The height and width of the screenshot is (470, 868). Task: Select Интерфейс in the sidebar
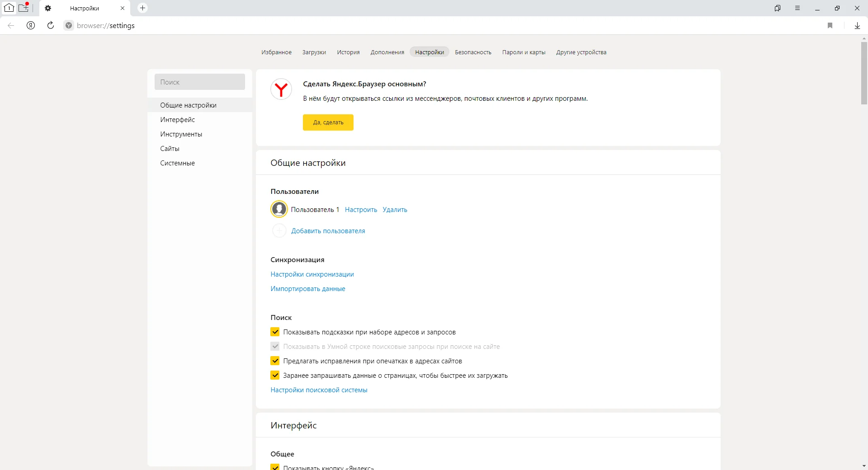coord(200,119)
